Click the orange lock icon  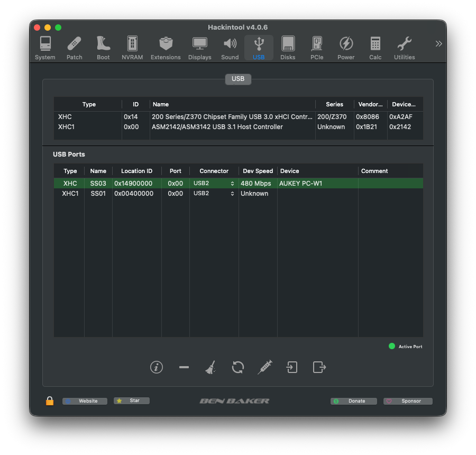pyautogui.click(x=50, y=401)
